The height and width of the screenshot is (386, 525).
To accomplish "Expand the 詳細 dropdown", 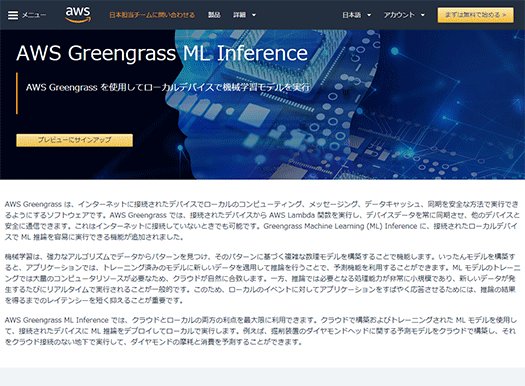I will pos(244,15).
